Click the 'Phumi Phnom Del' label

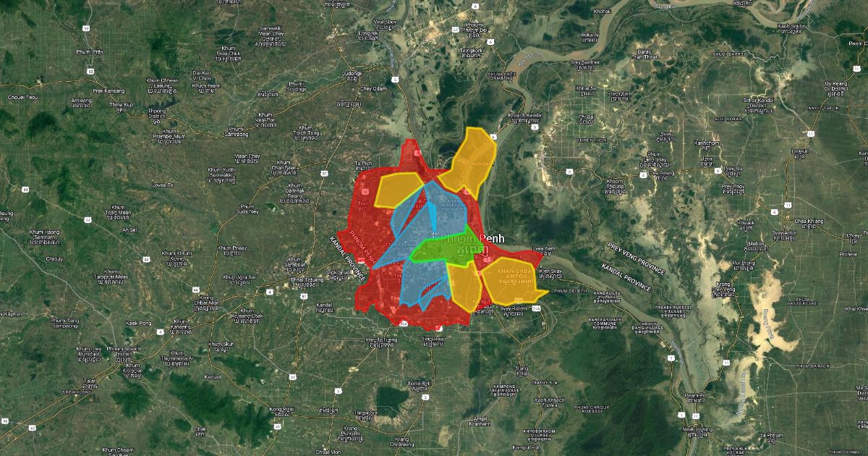[x=475, y=28]
